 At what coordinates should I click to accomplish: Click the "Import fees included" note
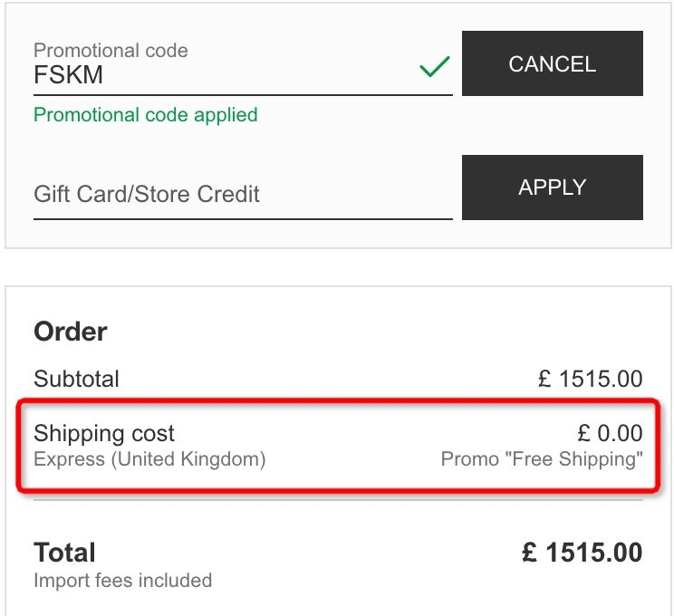(122, 580)
